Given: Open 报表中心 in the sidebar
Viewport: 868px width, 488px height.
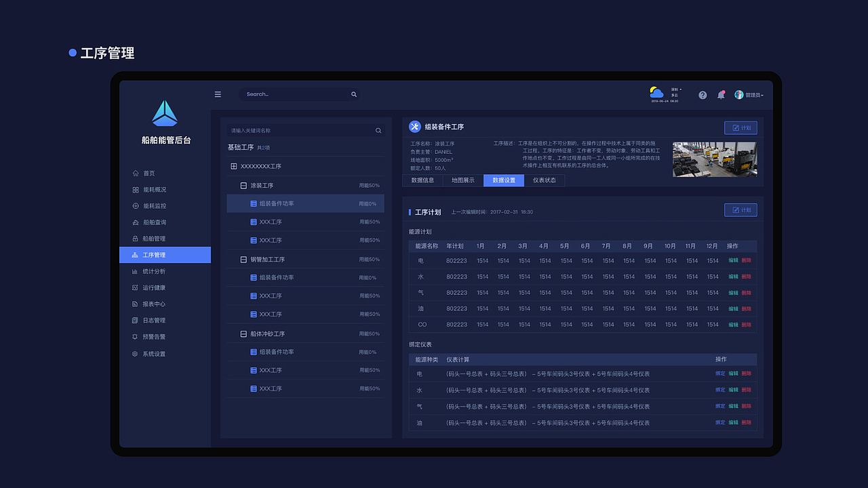Looking at the screenshot, I should (x=149, y=304).
